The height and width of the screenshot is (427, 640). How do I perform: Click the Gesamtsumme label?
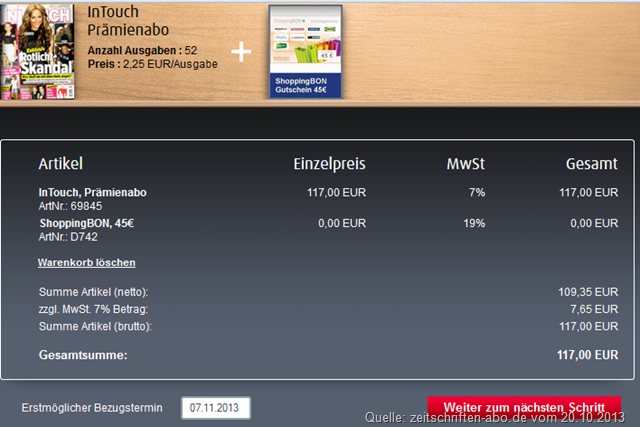[x=83, y=355]
